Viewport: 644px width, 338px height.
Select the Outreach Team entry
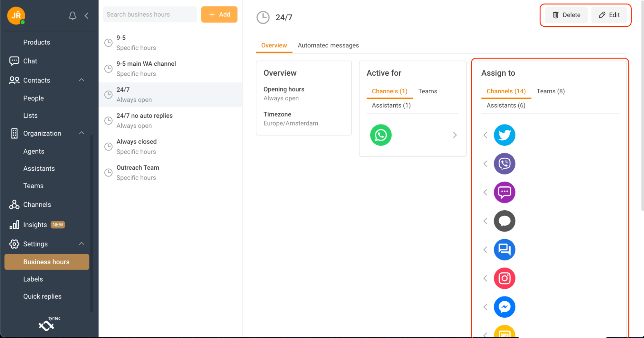click(170, 173)
